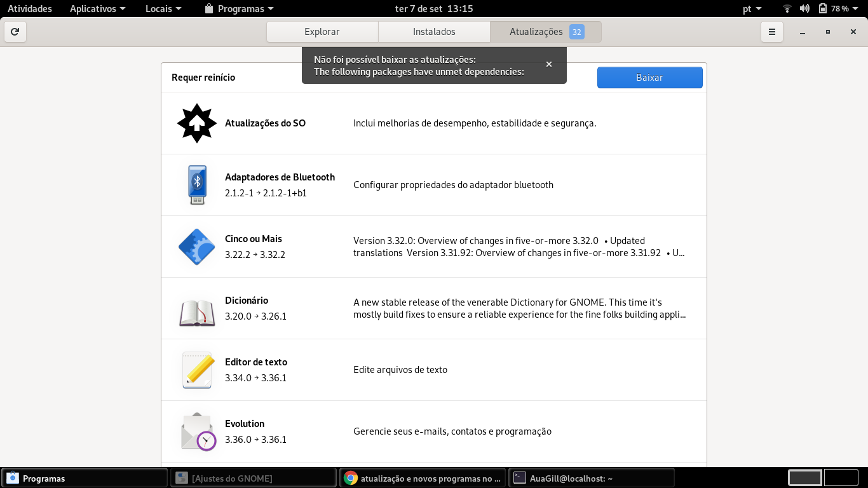
Task: Open the Locais menu
Action: click(x=163, y=9)
